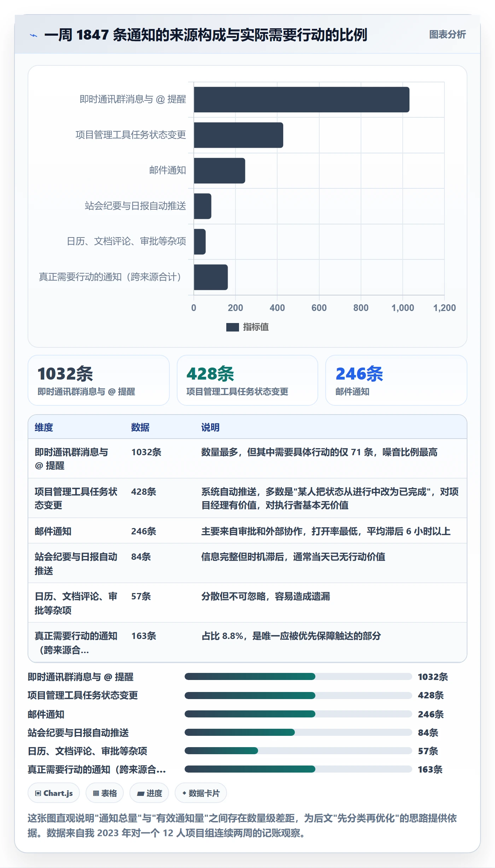Click the diamond icon in the 数据卡片 chip
Image resolution: width=495 pixels, height=868 pixels.
point(184,793)
